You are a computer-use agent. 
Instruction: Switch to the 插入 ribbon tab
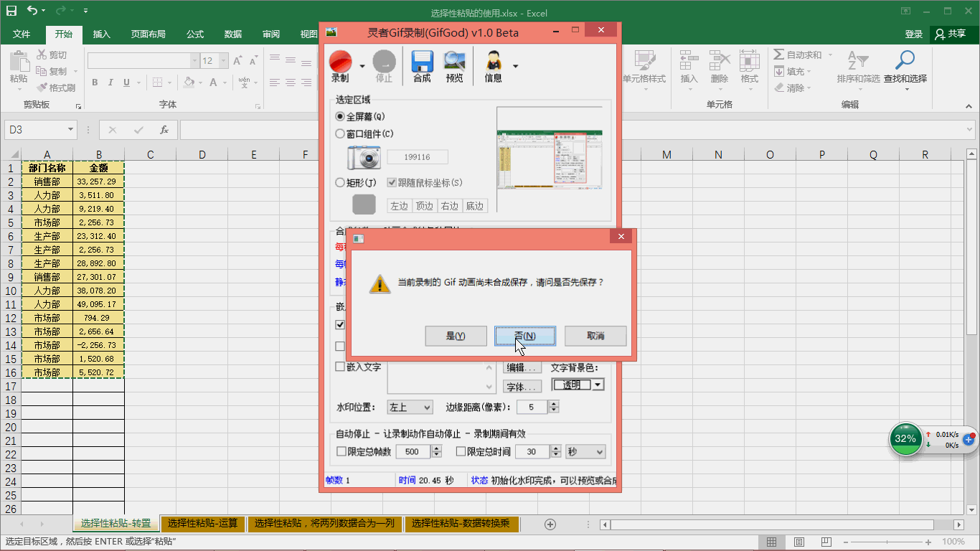[102, 34]
